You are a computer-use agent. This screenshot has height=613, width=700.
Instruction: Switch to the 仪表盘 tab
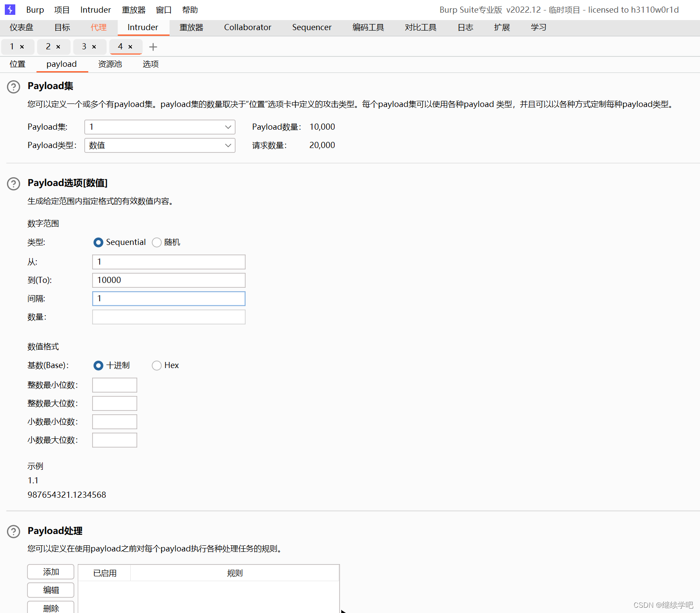(21, 27)
